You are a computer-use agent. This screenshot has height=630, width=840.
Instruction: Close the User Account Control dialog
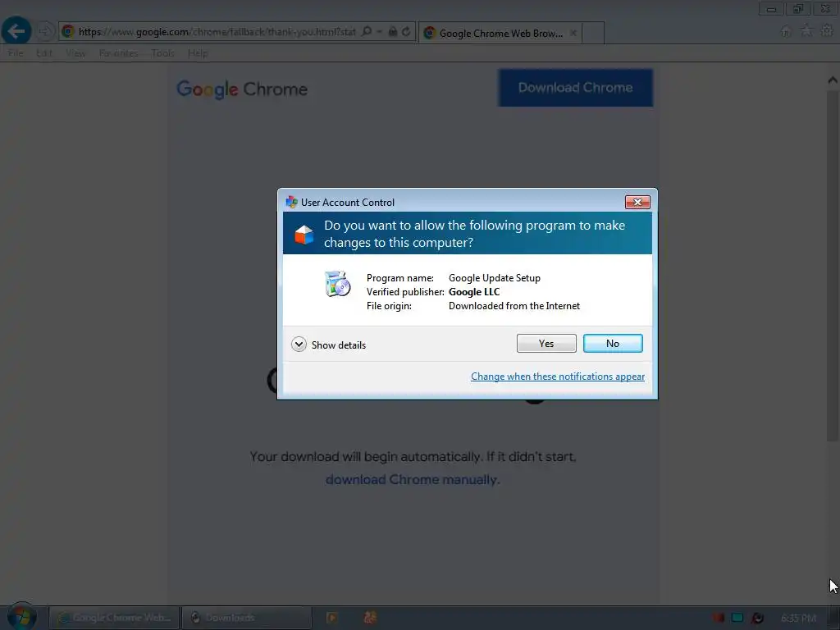(x=637, y=202)
